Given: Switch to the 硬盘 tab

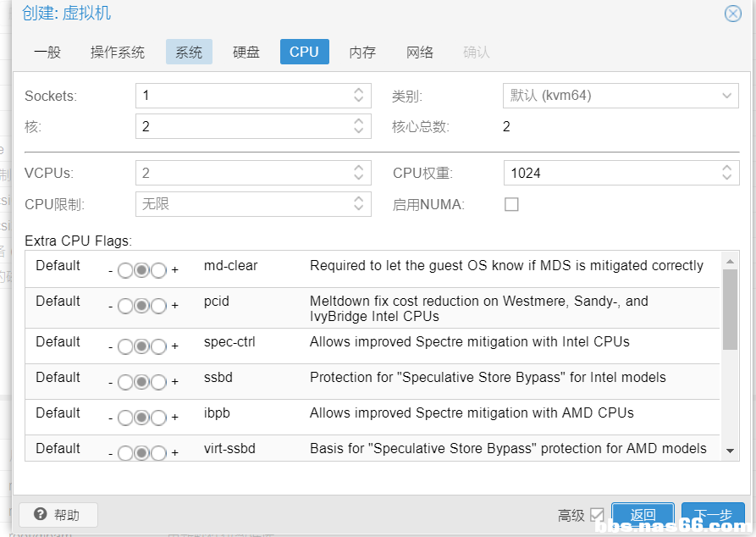Looking at the screenshot, I should click(x=246, y=52).
